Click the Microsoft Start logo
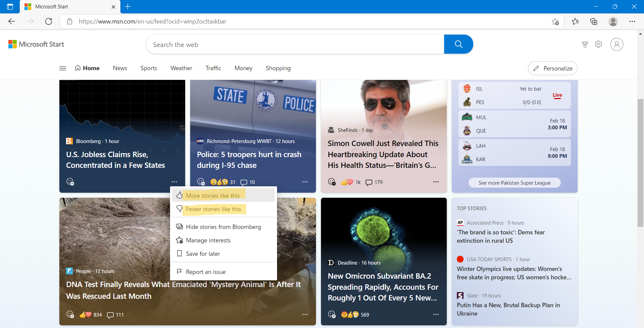644x328 pixels. 36,44
